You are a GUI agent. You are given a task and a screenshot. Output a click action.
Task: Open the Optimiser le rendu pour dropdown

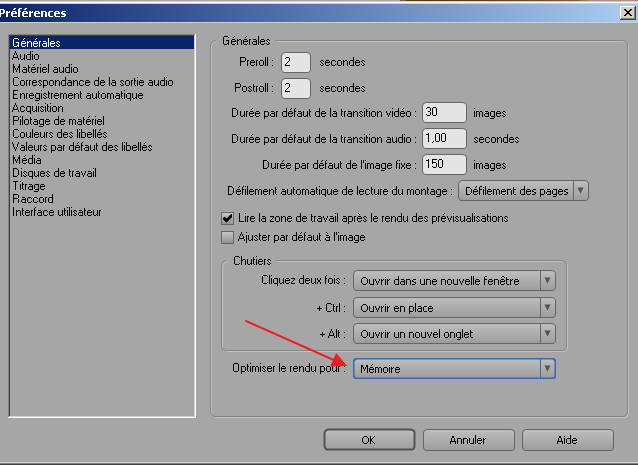tap(454, 369)
